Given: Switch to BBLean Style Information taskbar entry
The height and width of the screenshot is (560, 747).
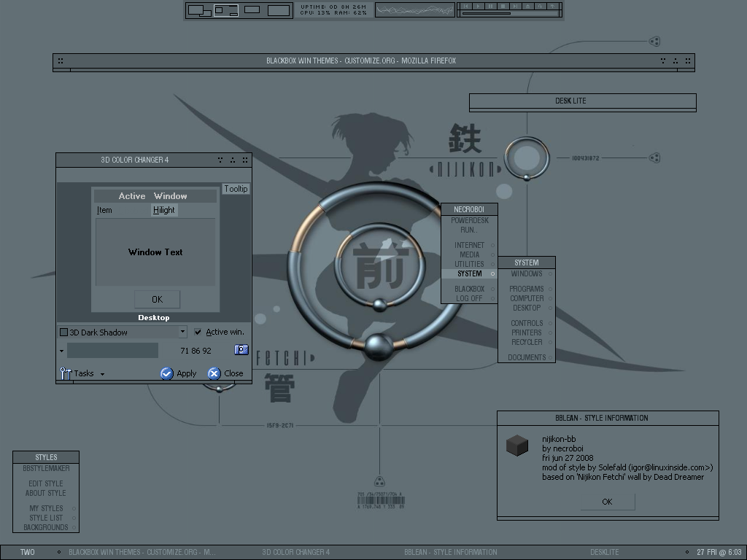Looking at the screenshot, I should [451, 553].
